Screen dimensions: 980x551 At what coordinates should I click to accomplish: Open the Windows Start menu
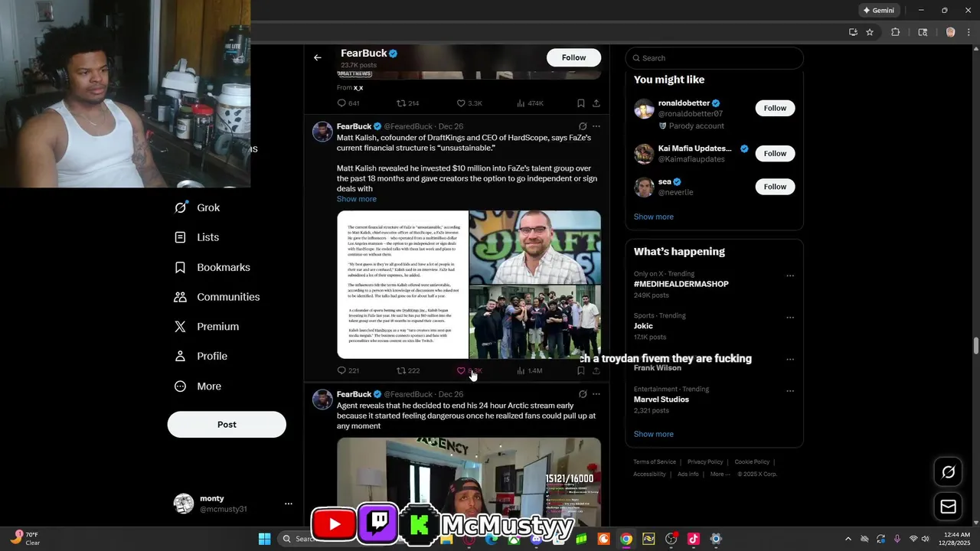point(264,539)
